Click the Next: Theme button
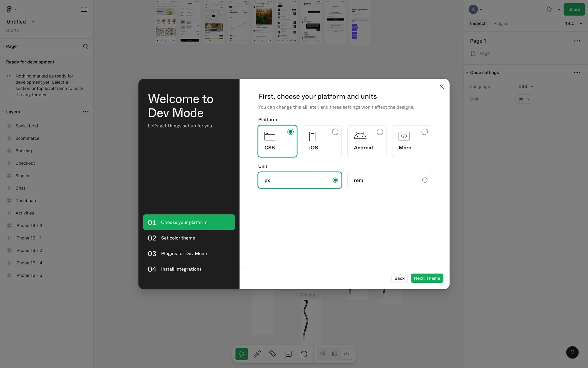Screen dimensions: 588x368 [427, 278]
